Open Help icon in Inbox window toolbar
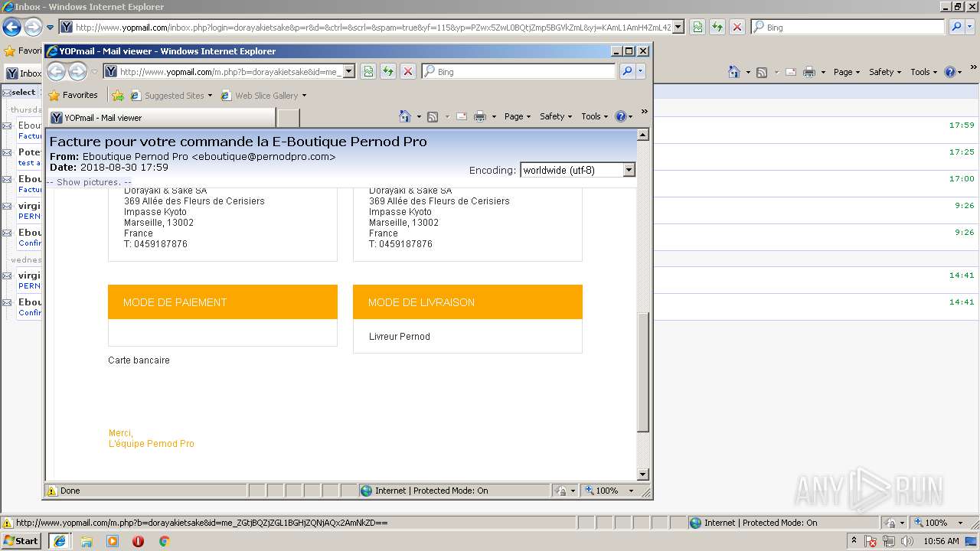Screen dimensions: 980x551 [949, 72]
